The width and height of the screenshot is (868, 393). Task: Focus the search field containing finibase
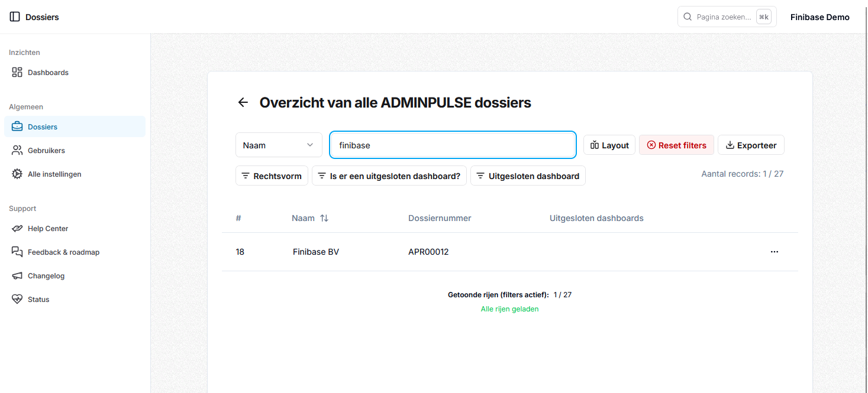click(x=453, y=145)
